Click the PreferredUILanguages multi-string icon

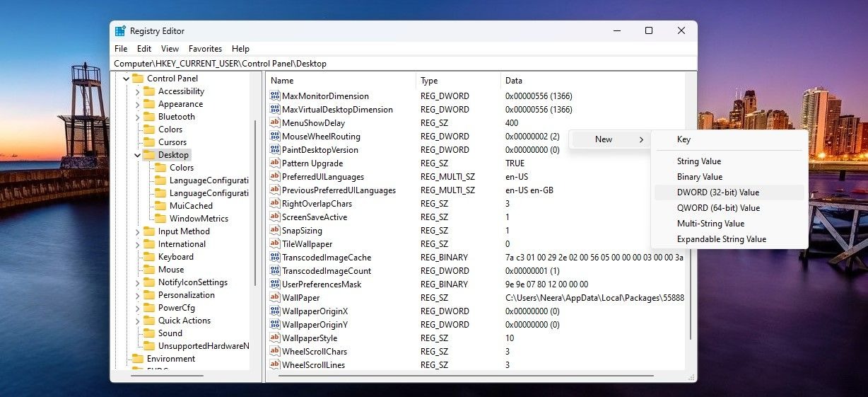pos(276,177)
